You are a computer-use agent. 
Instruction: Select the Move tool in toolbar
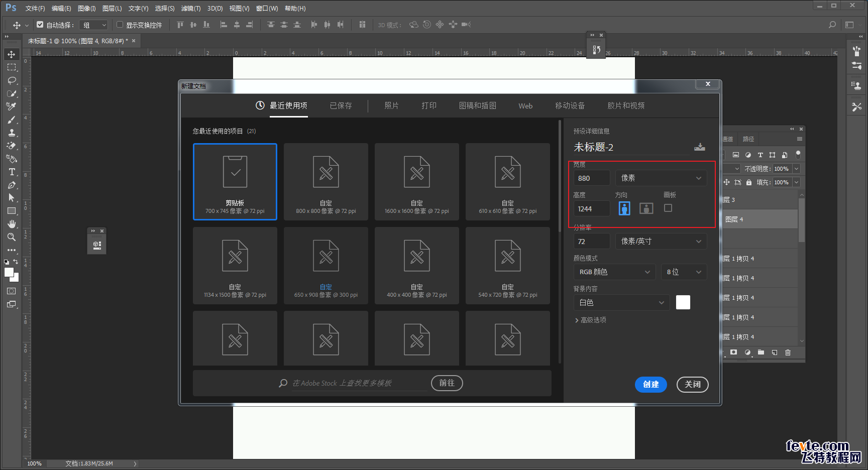[12, 54]
